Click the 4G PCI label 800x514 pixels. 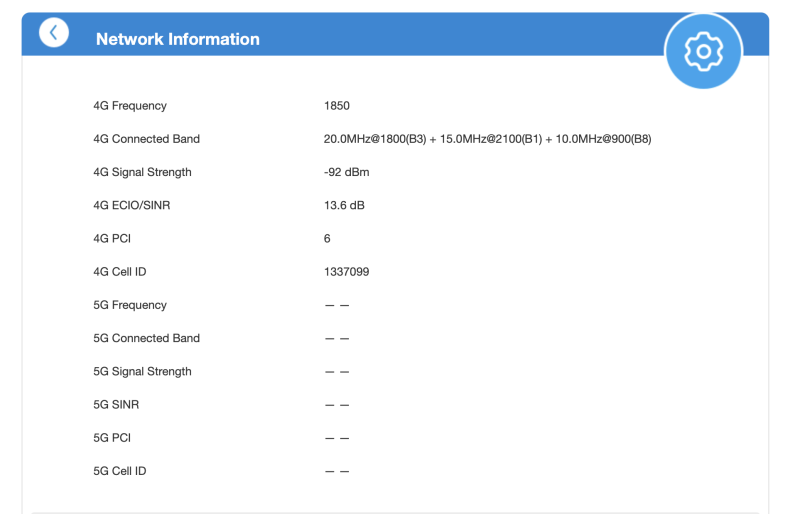click(x=112, y=238)
